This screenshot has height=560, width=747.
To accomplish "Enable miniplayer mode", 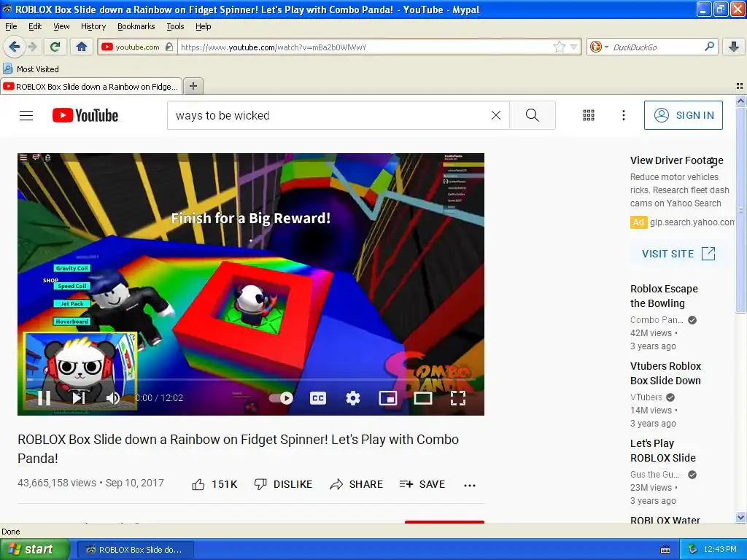I will [x=388, y=398].
